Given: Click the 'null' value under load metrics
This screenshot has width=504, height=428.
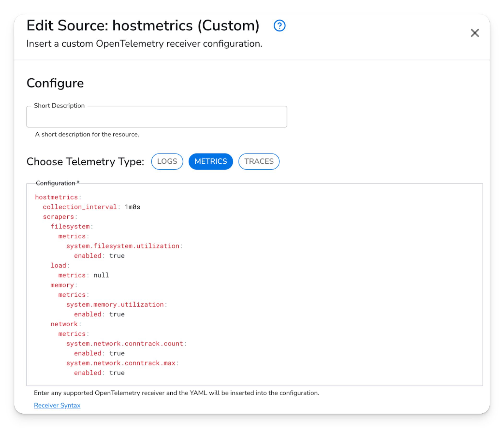Looking at the screenshot, I should [101, 275].
